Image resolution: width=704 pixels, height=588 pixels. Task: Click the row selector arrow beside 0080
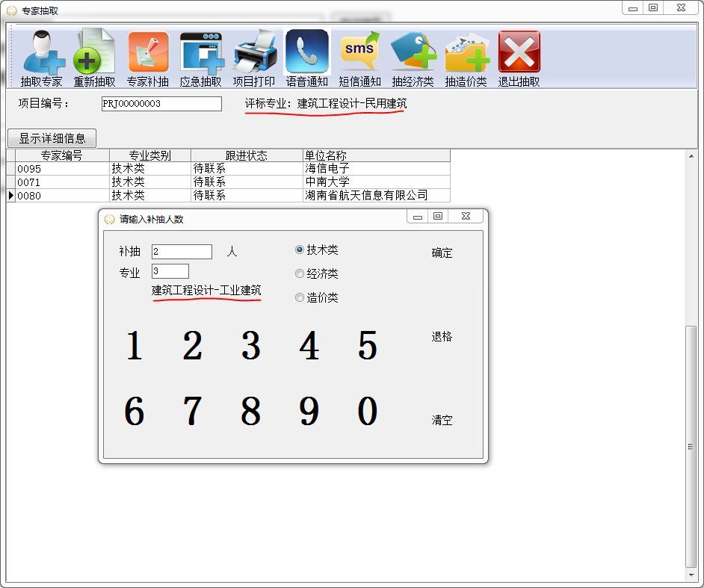pos(10,195)
